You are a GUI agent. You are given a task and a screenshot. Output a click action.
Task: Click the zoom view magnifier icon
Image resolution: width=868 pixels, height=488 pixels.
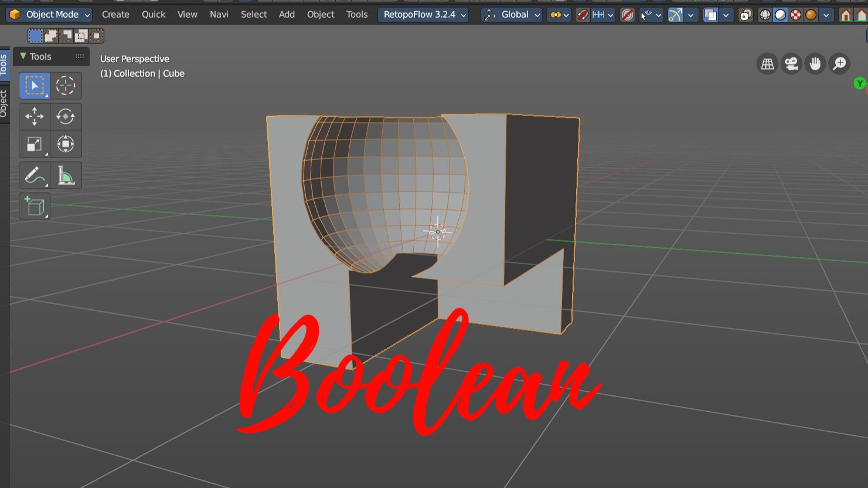click(x=839, y=64)
